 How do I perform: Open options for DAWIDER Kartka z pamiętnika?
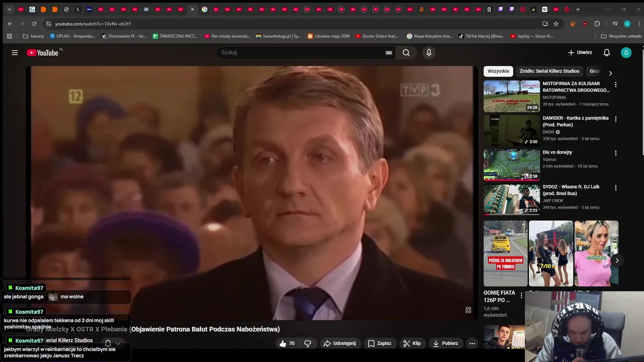tap(615, 119)
